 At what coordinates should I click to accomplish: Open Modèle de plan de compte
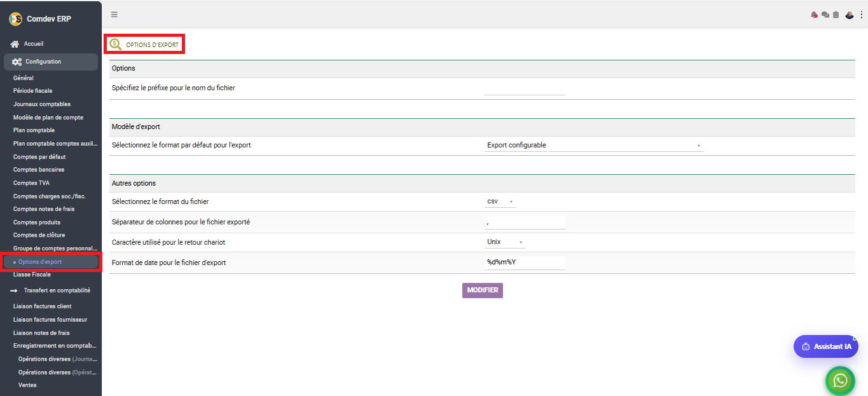(48, 118)
